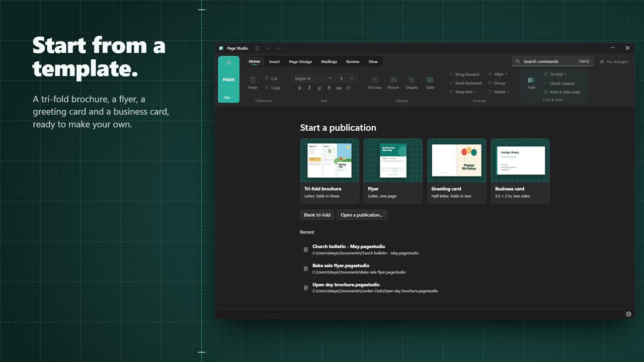Switch to the Insert tab

pyautogui.click(x=274, y=62)
